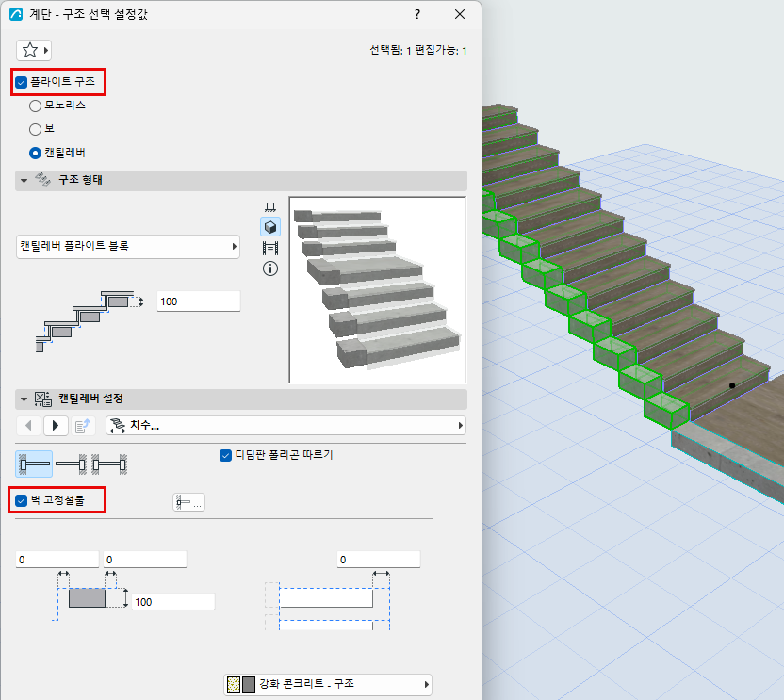Select the section preview icon
The height and width of the screenshot is (700, 784).
tap(270, 248)
